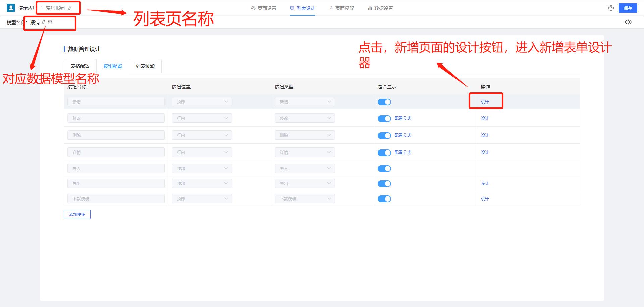This screenshot has width=644, height=307.
Task: Switch to the 列表设计 tab
Action: [303, 8]
